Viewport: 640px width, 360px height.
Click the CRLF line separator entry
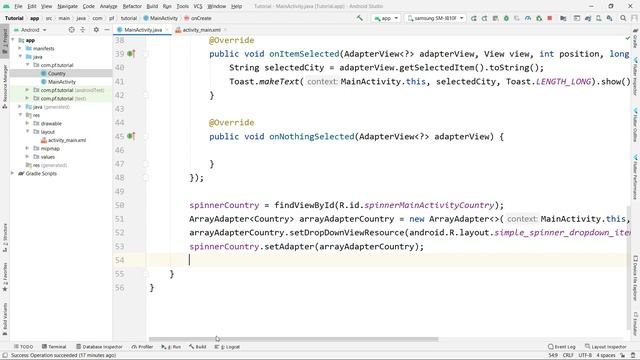(x=568, y=355)
